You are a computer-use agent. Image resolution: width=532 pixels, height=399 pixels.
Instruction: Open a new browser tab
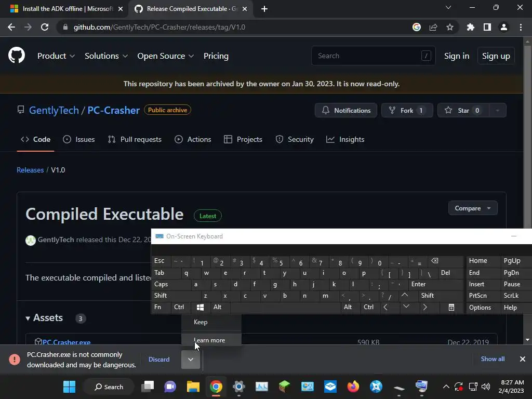(264, 9)
